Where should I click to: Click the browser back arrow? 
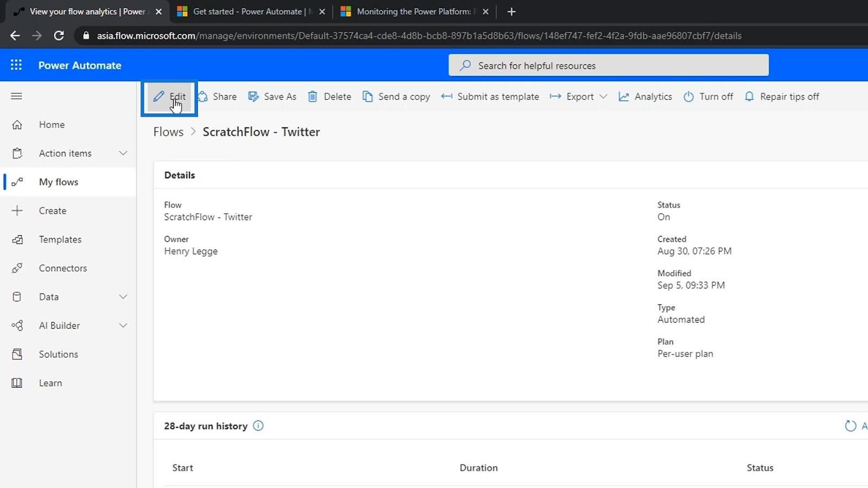[x=15, y=36]
